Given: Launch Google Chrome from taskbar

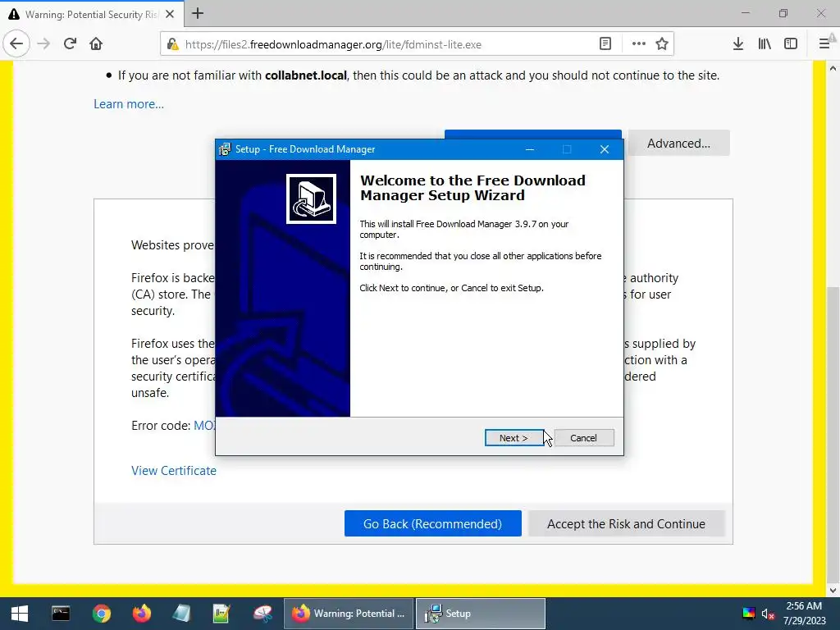Looking at the screenshot, I should point(101,614).
